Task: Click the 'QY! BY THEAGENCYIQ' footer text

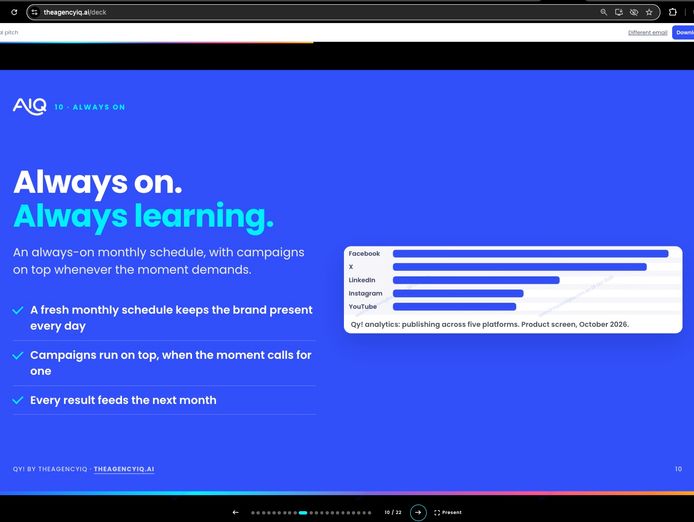Action: click(50, 469)
